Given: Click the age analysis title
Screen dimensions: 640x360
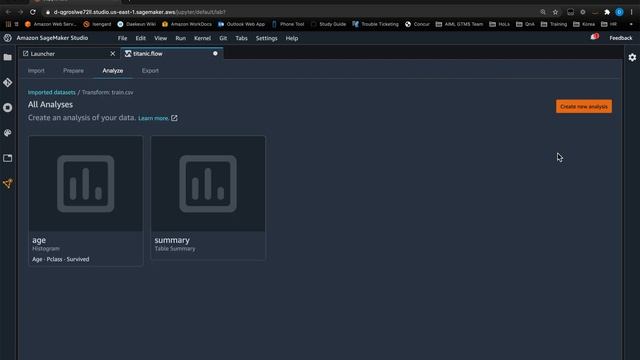Looking at the screenshot, I should click(39, 240).
